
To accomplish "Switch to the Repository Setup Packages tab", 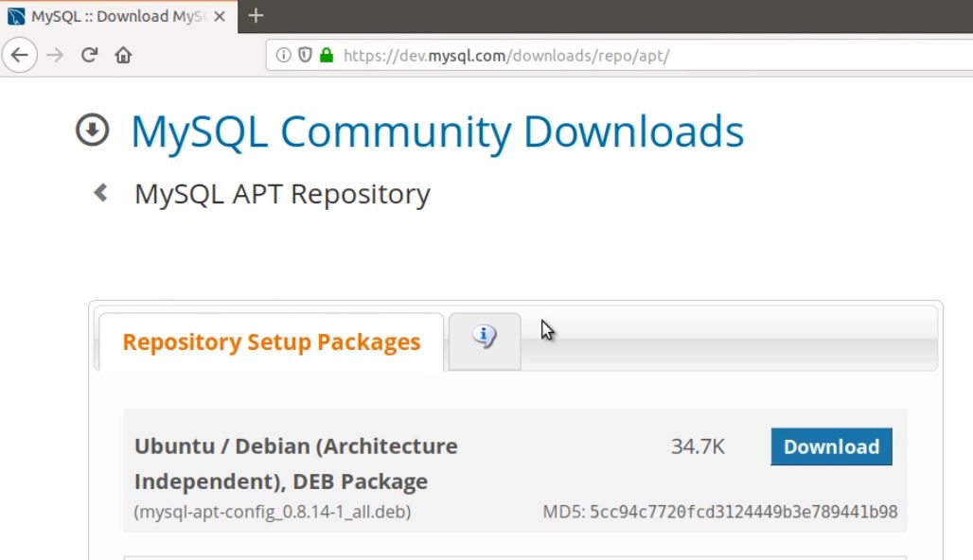I will pyautogui.click(x=271, y=341).
